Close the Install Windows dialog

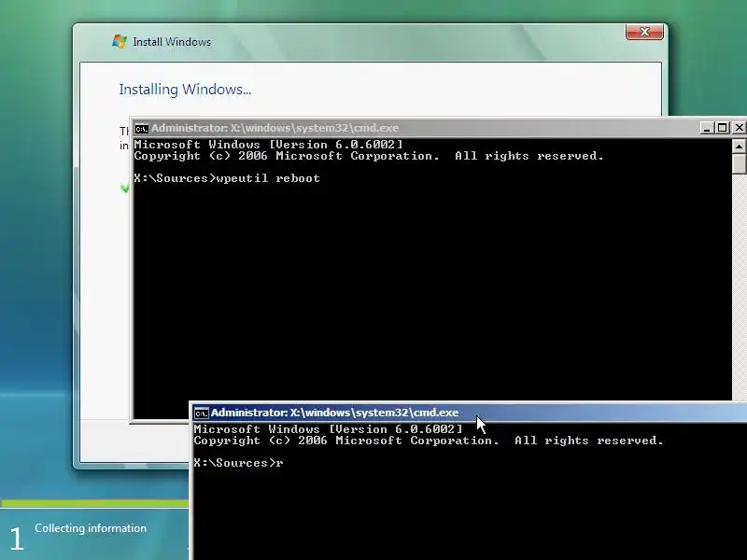(x=644, y=32)
